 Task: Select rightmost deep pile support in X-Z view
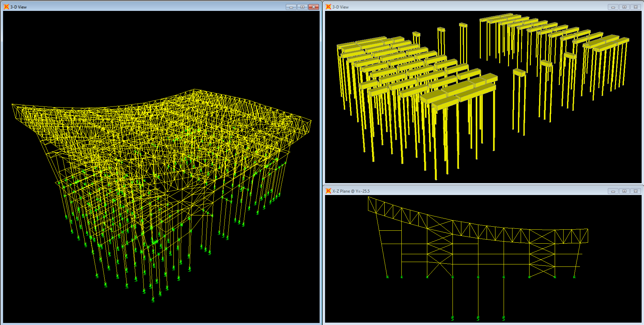(x=504, y=318)
